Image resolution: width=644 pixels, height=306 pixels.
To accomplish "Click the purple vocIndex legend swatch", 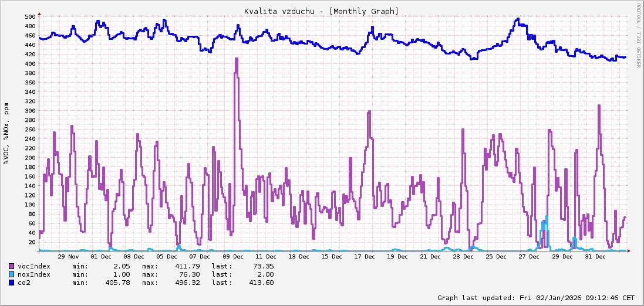I will 12,266.
